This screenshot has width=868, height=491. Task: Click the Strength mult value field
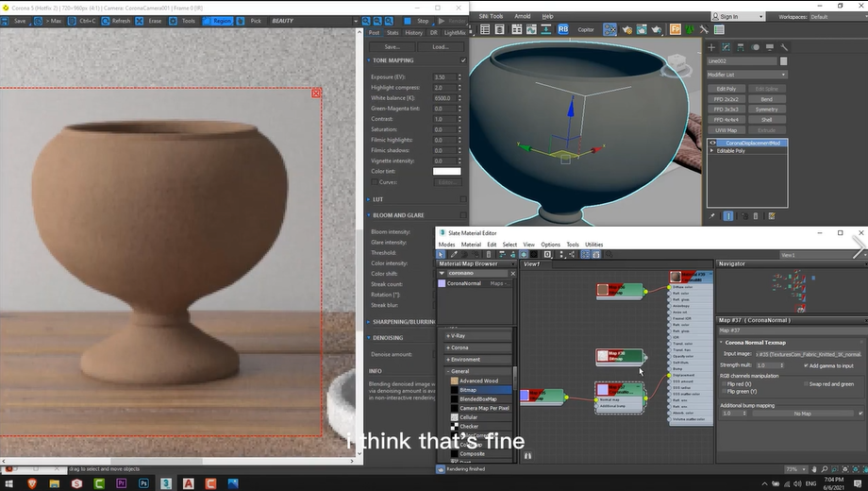767,365
